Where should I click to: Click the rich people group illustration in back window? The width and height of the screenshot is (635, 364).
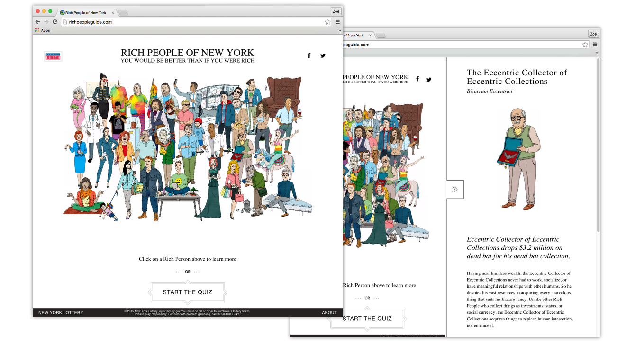385,174
